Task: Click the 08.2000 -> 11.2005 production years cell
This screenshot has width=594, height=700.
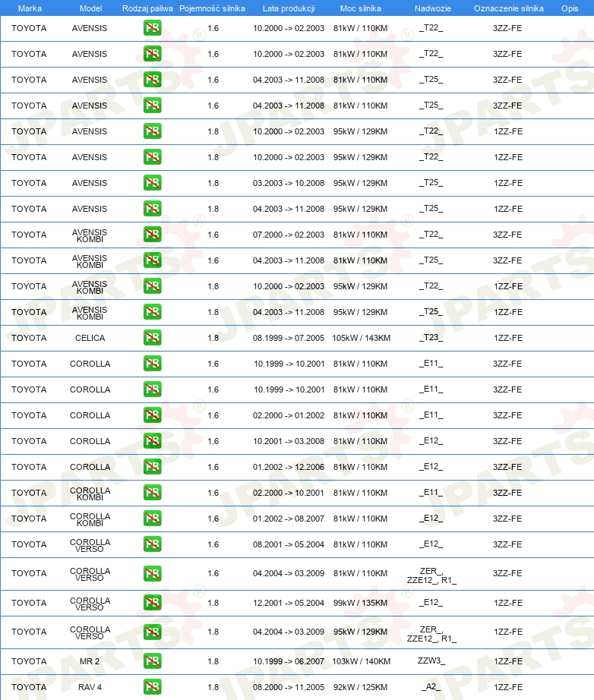Action: (289, 687)
